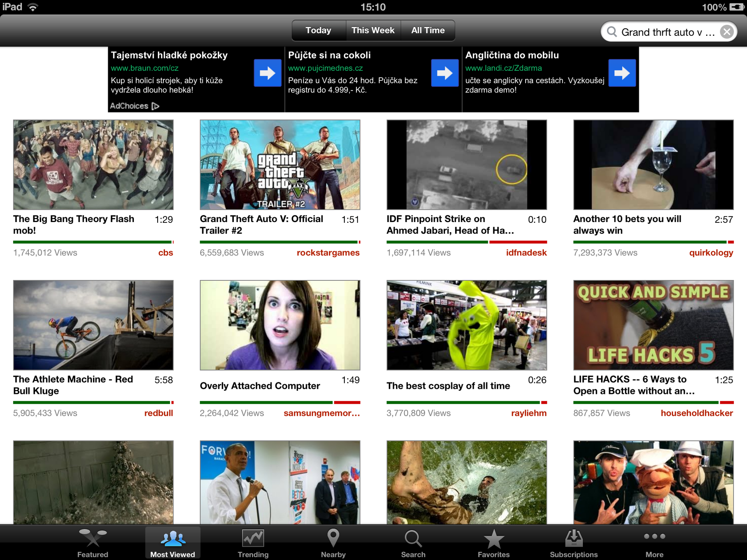747x560 pixels.
Task: Open the rockstargames channel link
Action: point(328,252)
